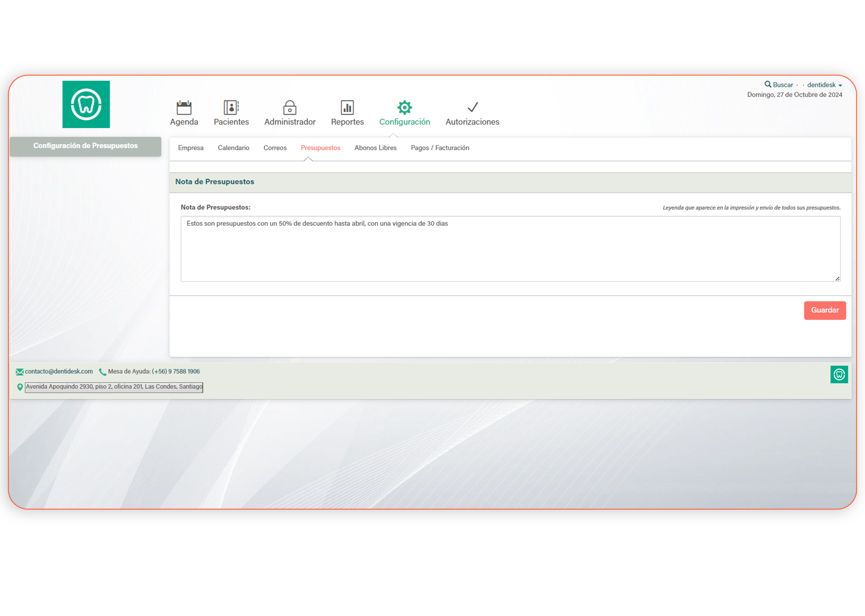Go to the Pagos / Facturación tab

(x=440, y=148)
